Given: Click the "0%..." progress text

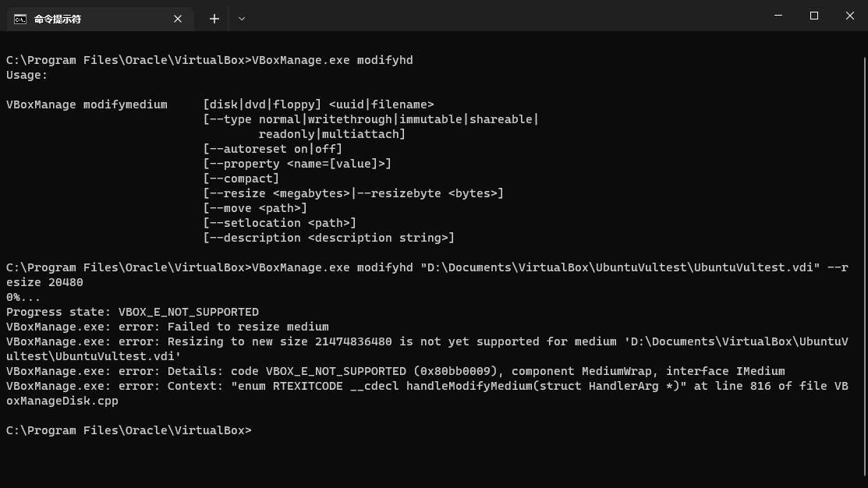Looking at the screenshot, I should pyautogui.click(x=23, y=297).
